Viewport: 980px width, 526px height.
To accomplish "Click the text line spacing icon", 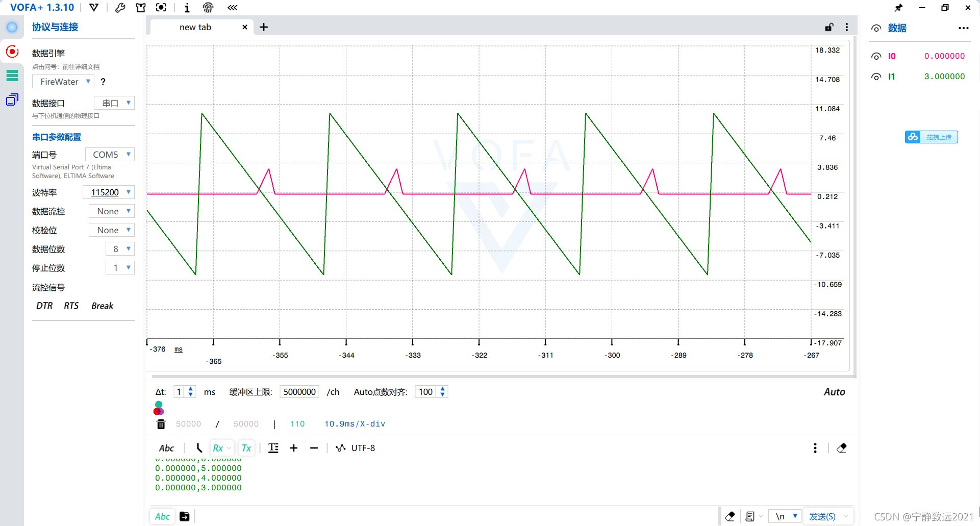I will tap(273, 448).
